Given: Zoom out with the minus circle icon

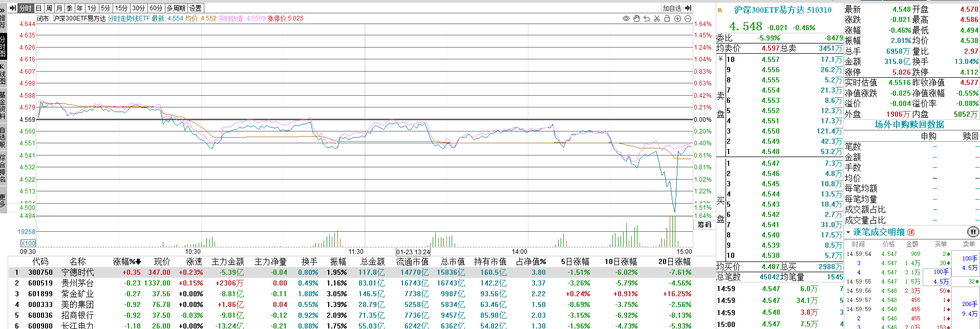Looking at the screenshot, I should [688, 19].
